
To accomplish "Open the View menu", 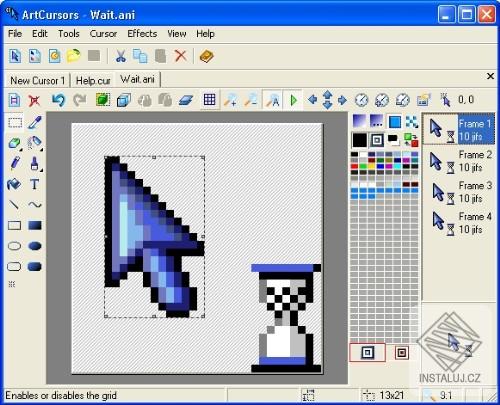I will (x=177, y=34).
